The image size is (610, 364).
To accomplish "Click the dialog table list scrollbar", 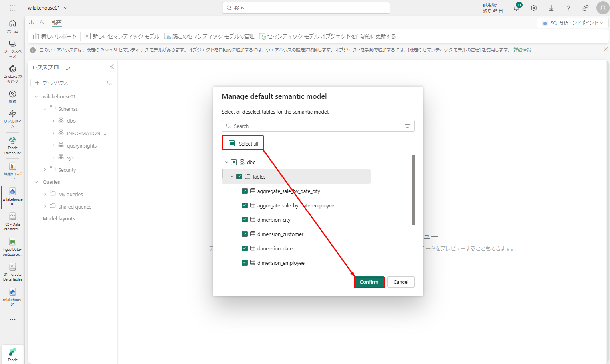I will coord(413,190).
